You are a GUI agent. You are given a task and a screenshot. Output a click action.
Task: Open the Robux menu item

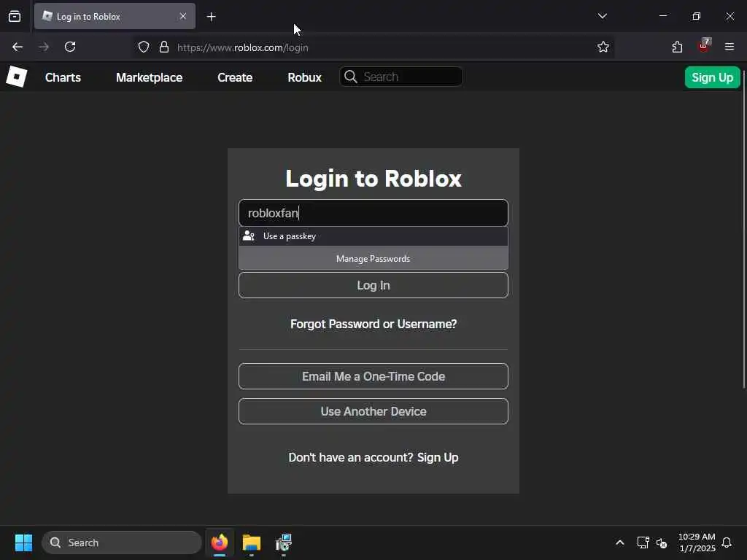tap(304, 77)
